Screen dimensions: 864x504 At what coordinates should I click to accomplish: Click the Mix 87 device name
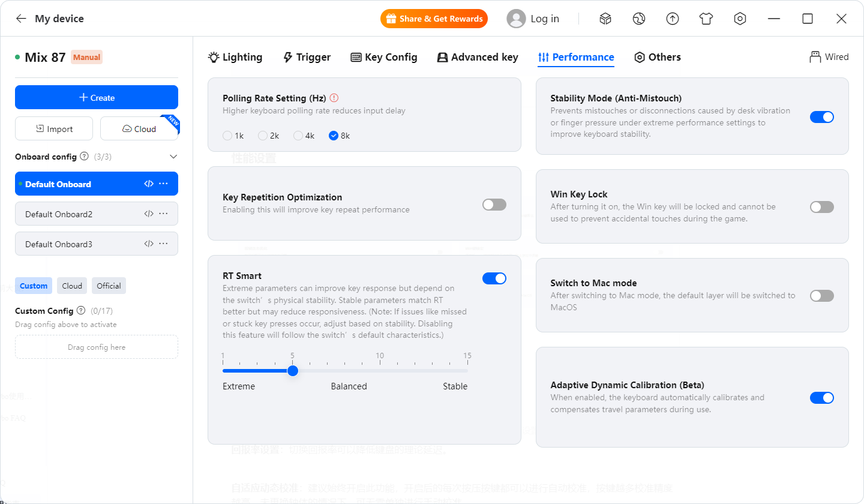[x=45, y=58]
